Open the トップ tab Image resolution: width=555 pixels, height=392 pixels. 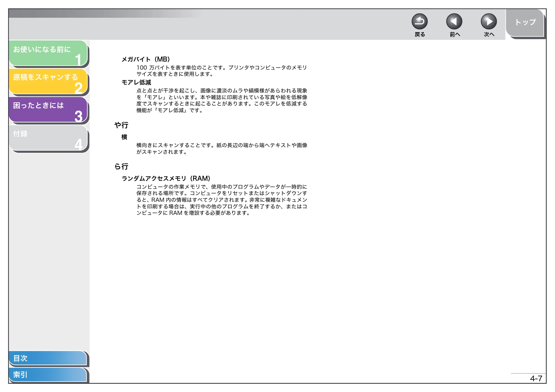pos(525,23)
